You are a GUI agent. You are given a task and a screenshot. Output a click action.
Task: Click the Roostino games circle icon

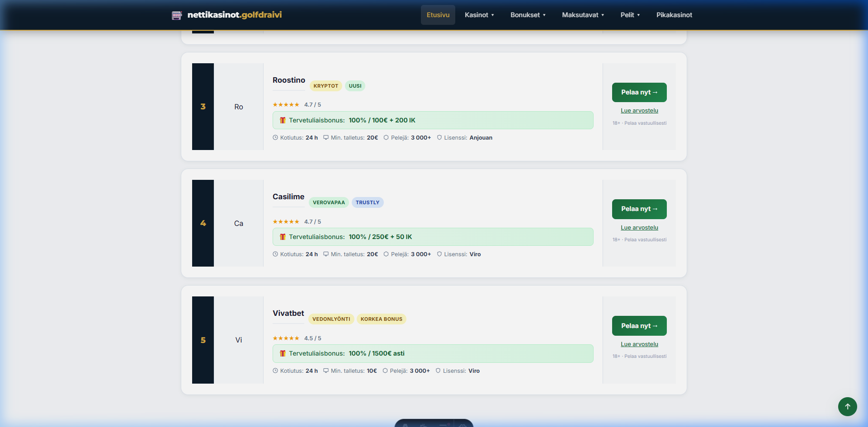[x=386, y=137]
